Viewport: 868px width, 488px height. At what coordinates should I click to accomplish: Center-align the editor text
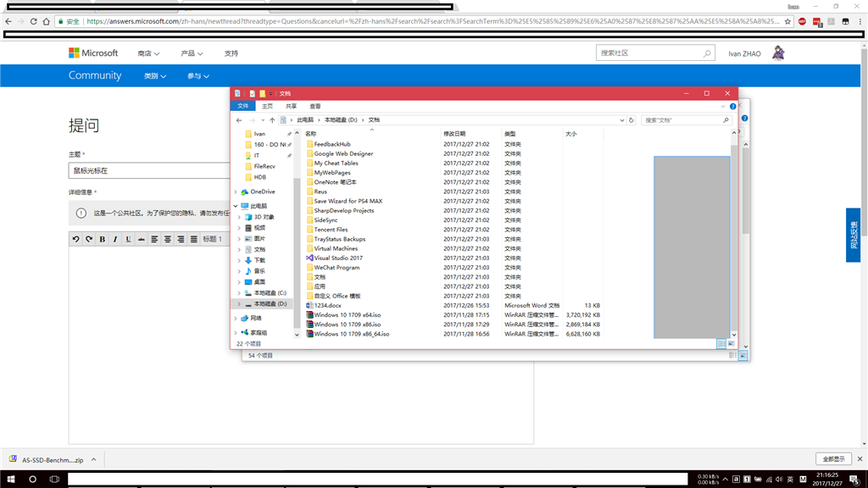click(168, 239)
